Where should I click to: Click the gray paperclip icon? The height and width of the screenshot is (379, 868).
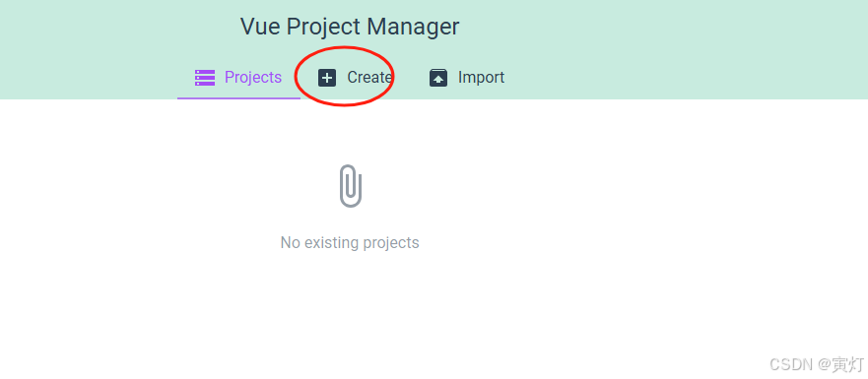point(351,186)
